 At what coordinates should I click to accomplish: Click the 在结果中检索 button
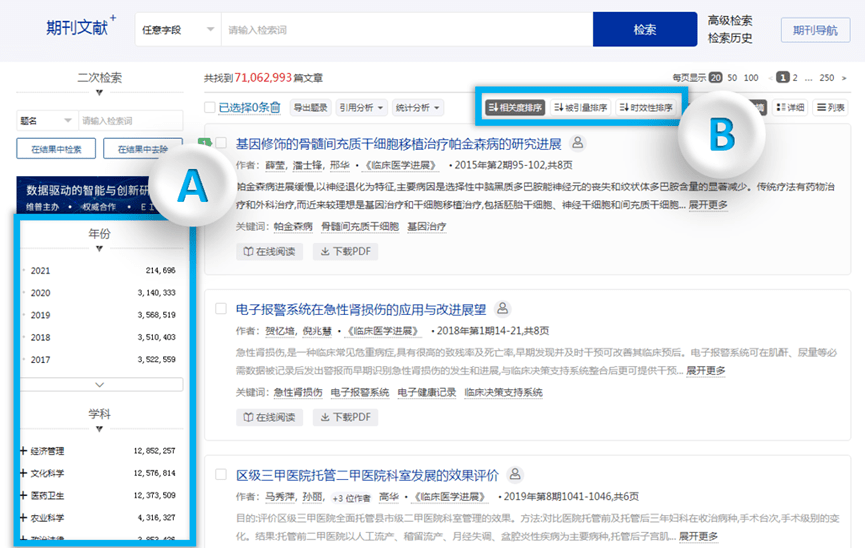[x=56, y=148]
